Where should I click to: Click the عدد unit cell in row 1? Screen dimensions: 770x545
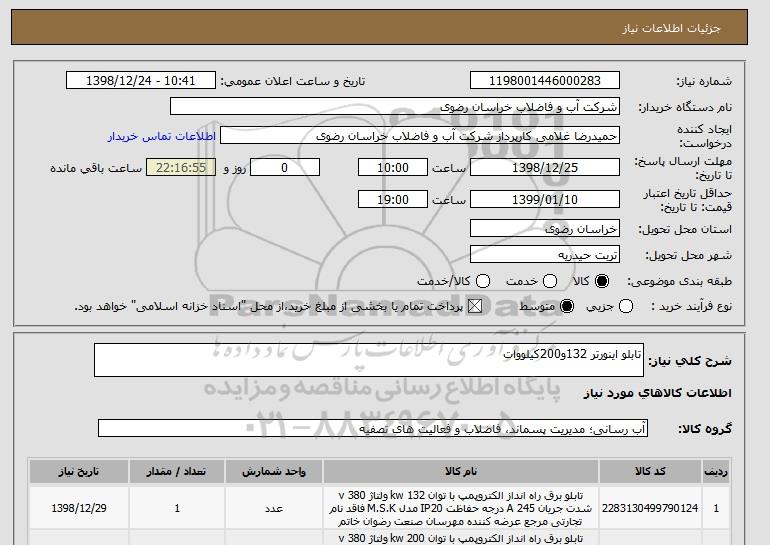click(x=274, y=508)
